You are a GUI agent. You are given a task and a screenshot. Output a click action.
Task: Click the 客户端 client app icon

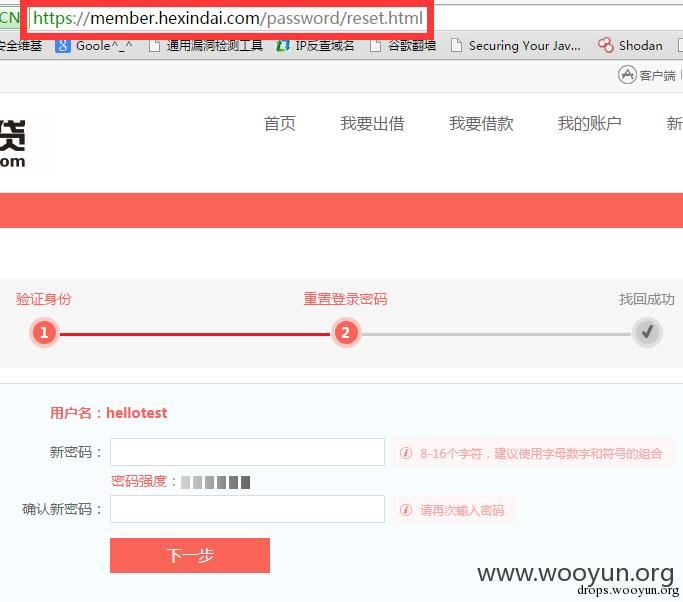click(x=628, y=75)
